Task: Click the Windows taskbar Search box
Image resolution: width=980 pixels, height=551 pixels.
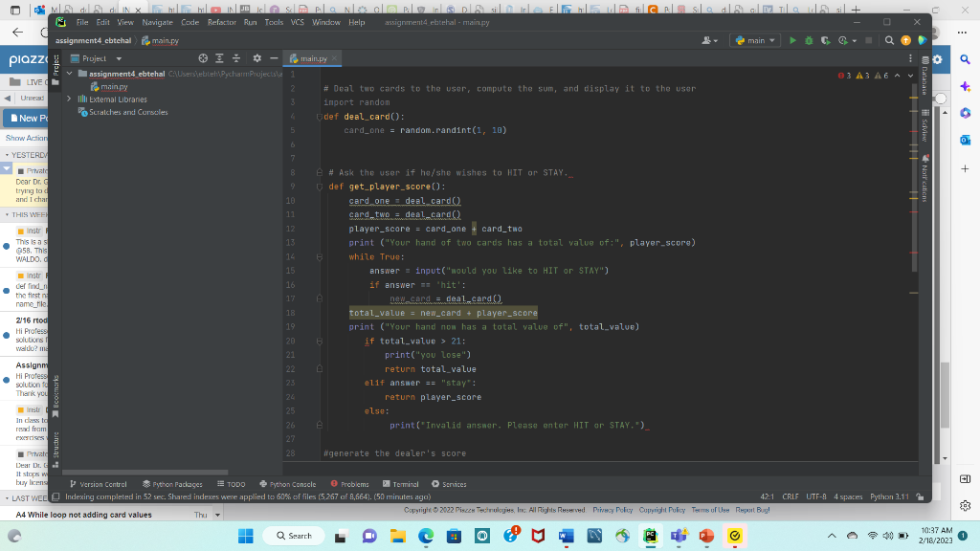Action: click(294, 536)
